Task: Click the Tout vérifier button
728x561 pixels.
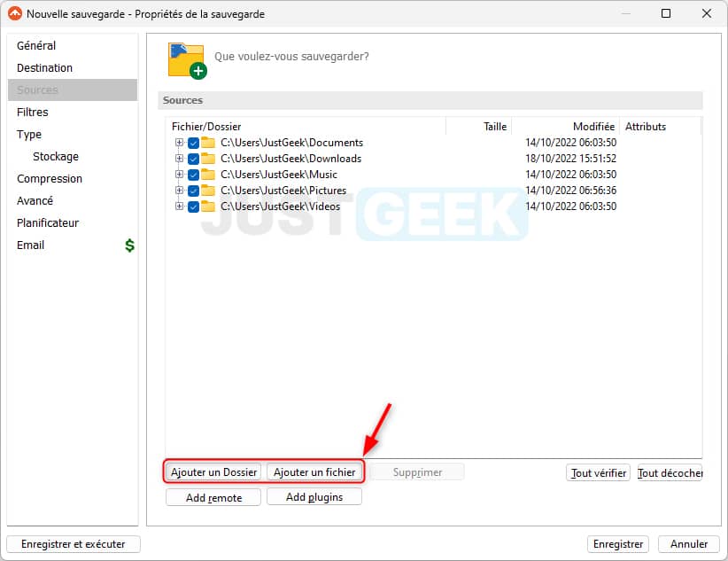Action: pos(598,472)
